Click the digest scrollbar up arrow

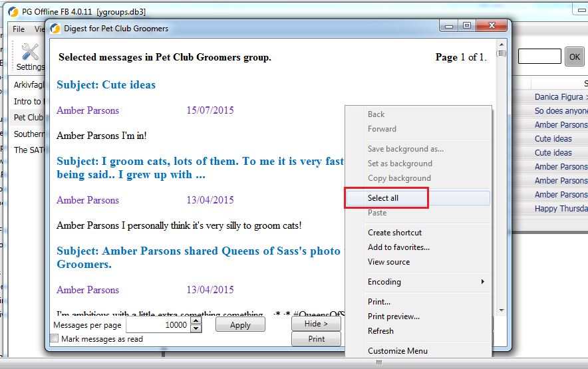pyautogui.click(x=502, y=45)
